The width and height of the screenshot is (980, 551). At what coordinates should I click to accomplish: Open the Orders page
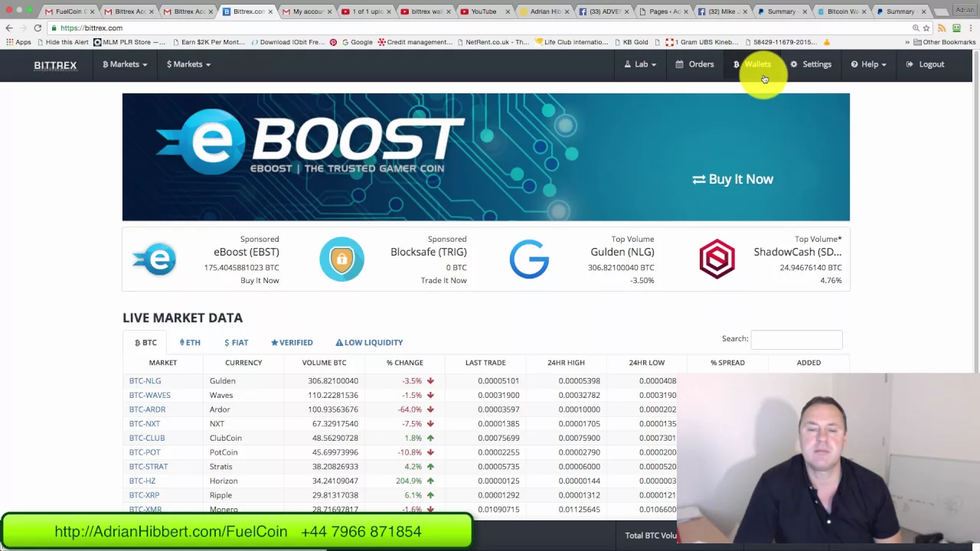[x=694, y=64]
